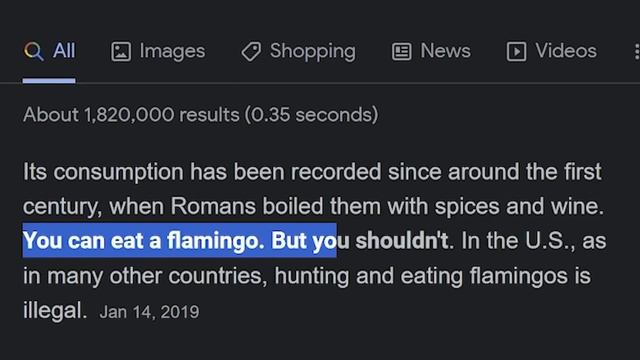640x360 pixels.
Task: Click the Jan 14, 2019 date
Action: point(149,312)
